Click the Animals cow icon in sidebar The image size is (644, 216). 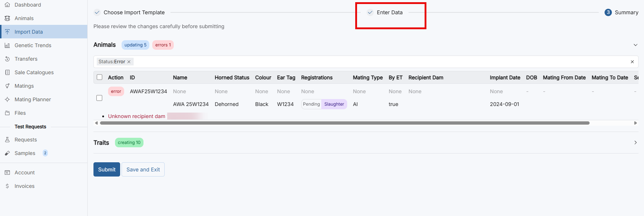(x=7, y=18)
